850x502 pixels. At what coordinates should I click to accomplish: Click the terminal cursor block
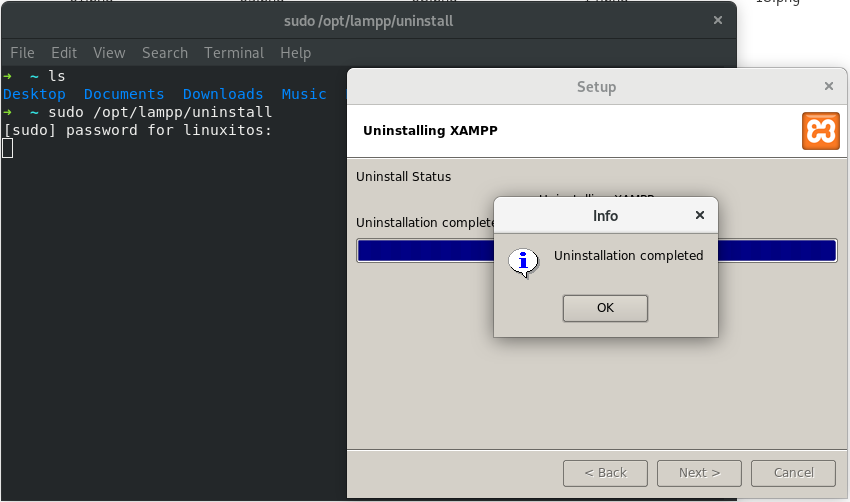(x=8, y=149)
